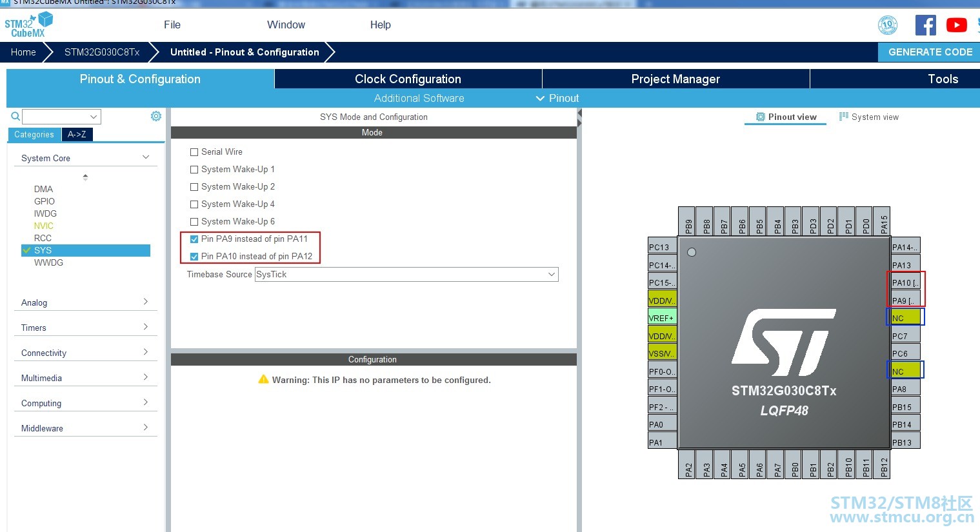Open the categories panel gear settings
Screen dimensions: 980x532
click(x=156, y=116)
